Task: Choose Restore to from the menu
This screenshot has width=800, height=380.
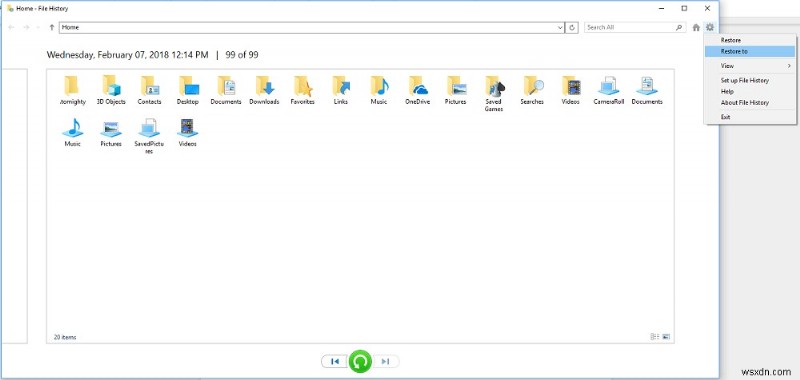Action: pyautogui.click(x=749, y=52)
